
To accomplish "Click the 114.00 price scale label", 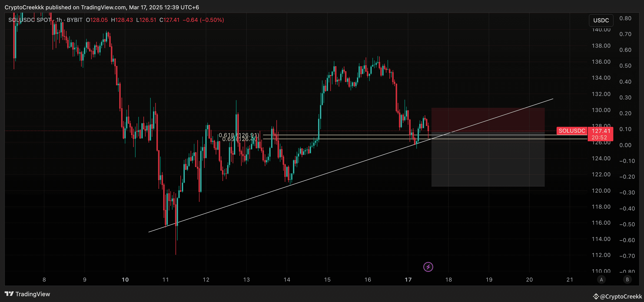I will (x=601, y=239).
